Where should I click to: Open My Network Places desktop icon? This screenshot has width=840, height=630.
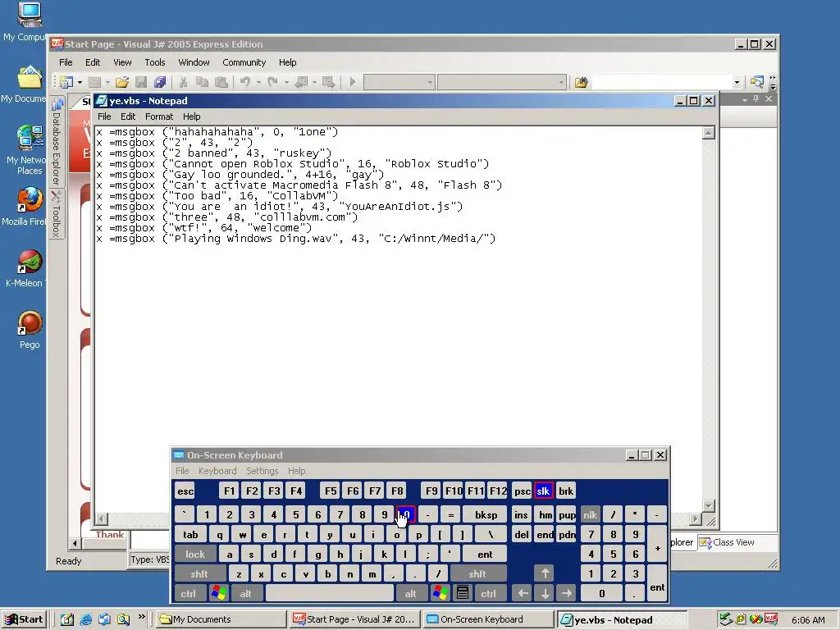(30, 150)
